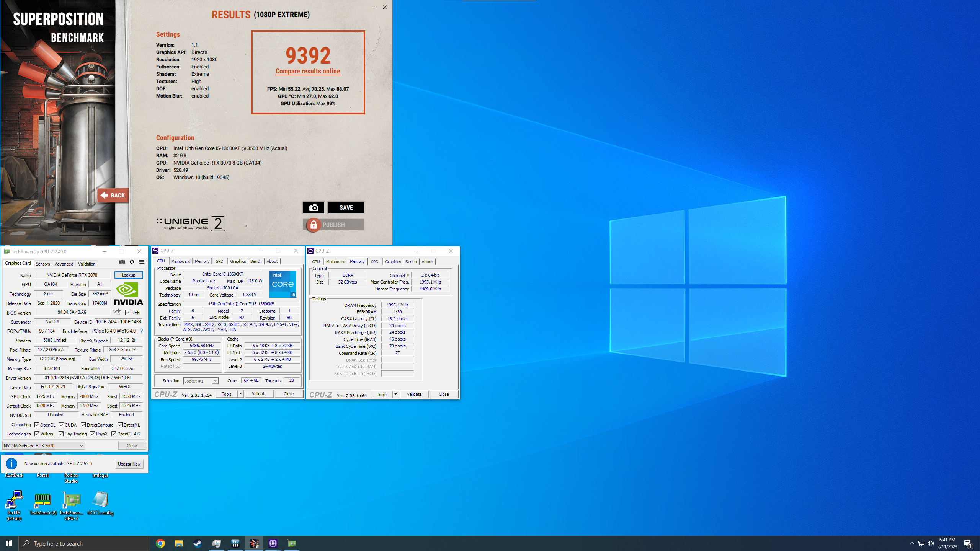
Task: Toggle the Ray Tracing checkbox
Action: (61, 434)
